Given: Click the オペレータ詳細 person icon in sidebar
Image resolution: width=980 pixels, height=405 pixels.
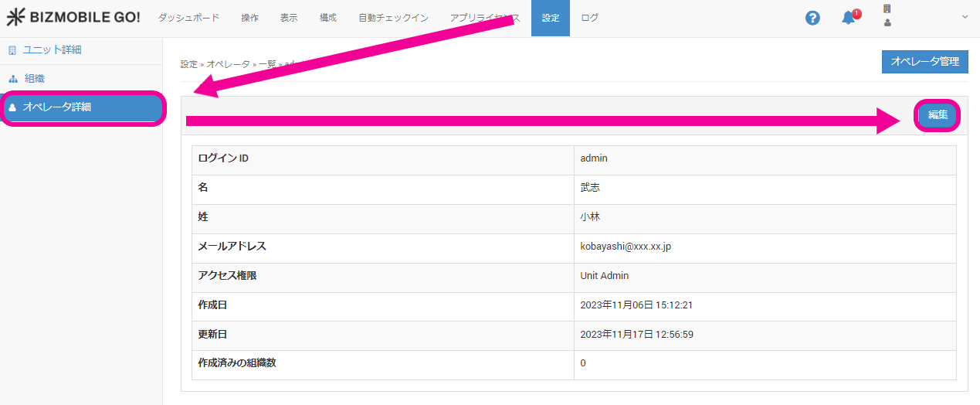Looking at the screenshot, I should click(x=12, y=107).
